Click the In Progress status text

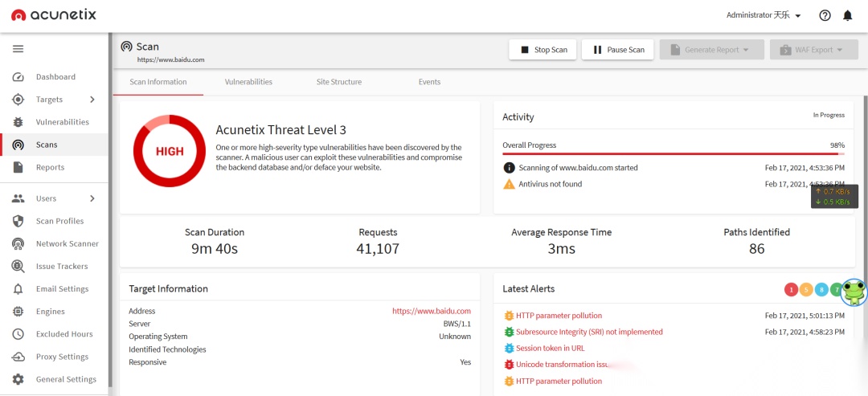coord(829,115)
